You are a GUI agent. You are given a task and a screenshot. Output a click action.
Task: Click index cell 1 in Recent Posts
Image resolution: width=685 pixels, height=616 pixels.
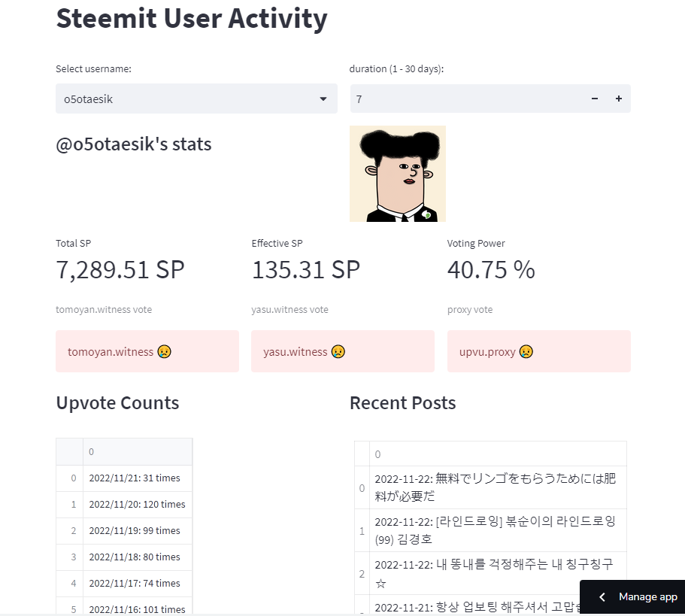[x=362, y=530]
